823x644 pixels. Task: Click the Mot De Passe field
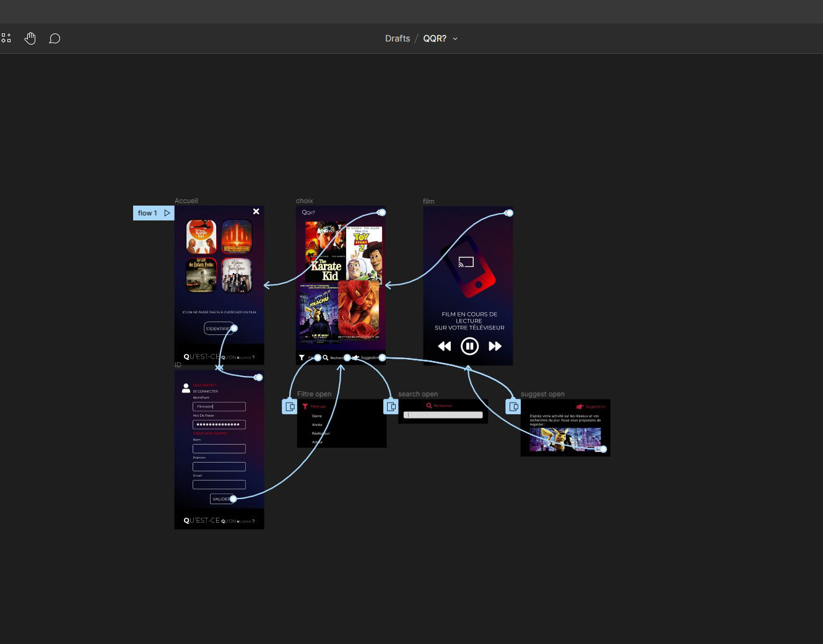pos(219,425)
